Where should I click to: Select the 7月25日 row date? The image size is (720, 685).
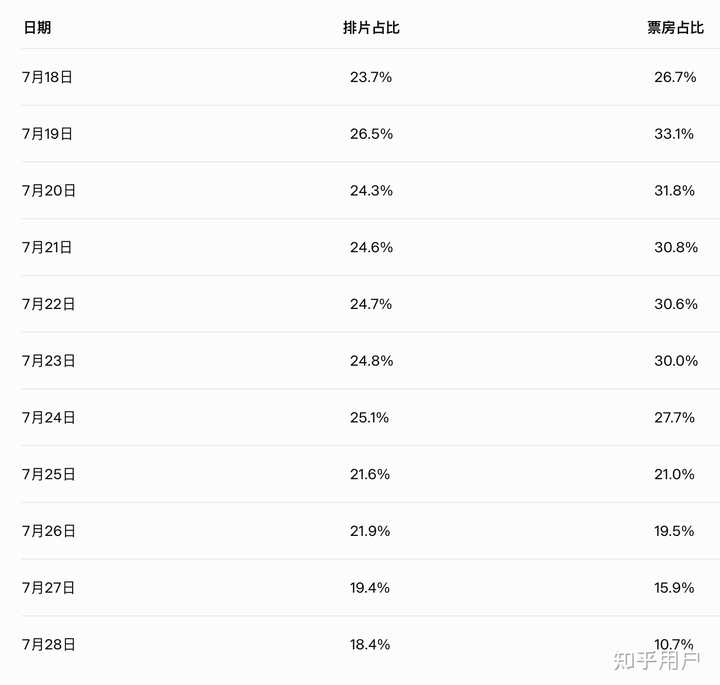tap(48, 475)
